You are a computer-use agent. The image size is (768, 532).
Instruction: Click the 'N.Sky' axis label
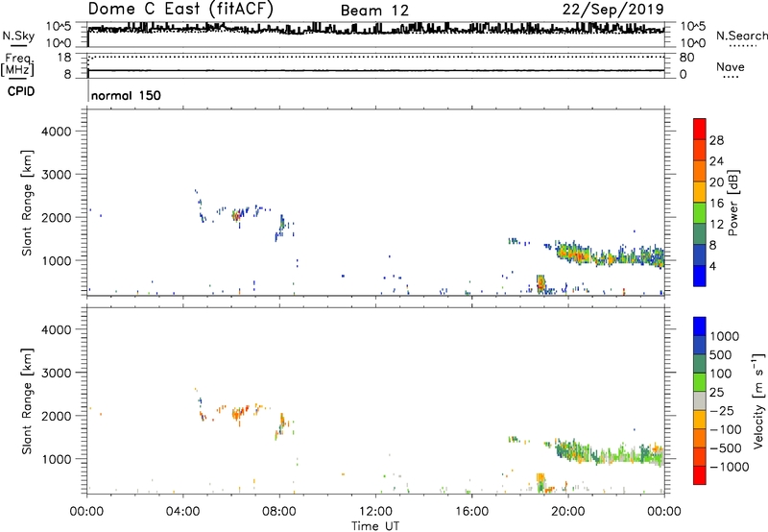pos(18,36)
